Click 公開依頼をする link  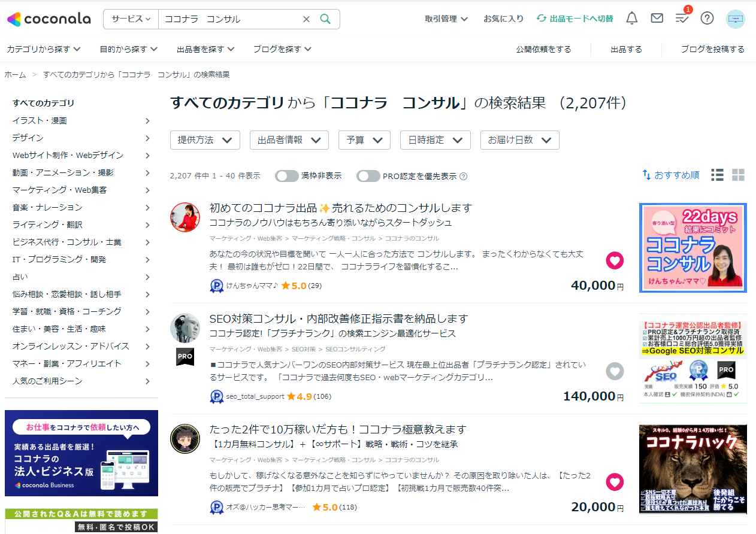coord(543,49)
